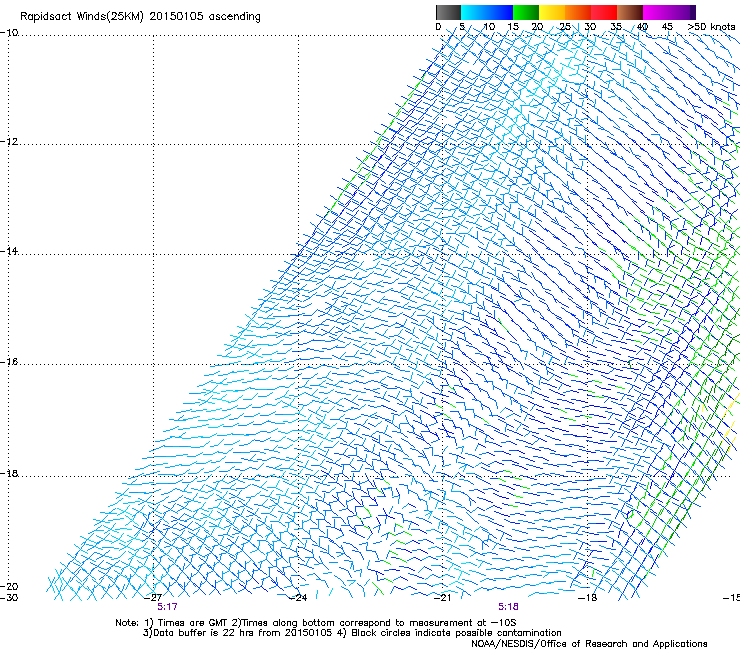This screenshot has height=650, width=740.
Task: Click the latitude label '-14'
Action: click(9, 251)
